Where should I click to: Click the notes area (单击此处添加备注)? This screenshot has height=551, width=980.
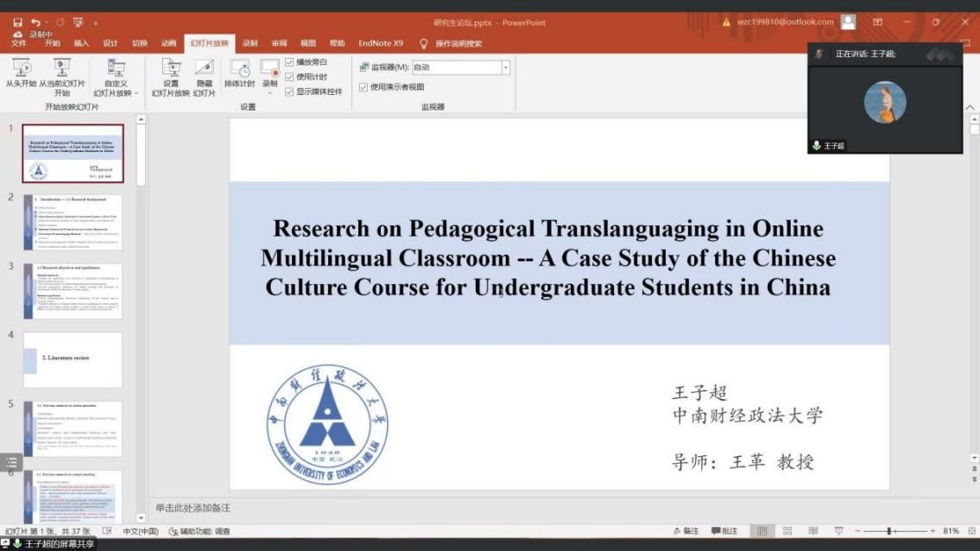tap(193, 508)
